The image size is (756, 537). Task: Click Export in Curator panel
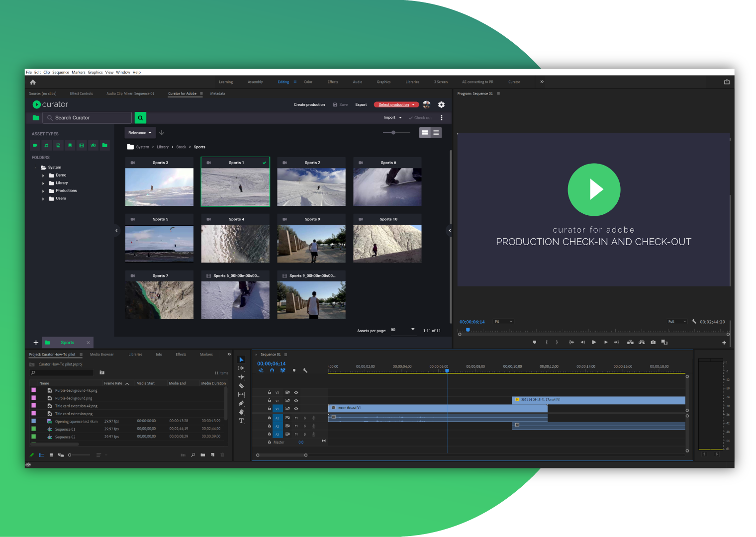361,105
